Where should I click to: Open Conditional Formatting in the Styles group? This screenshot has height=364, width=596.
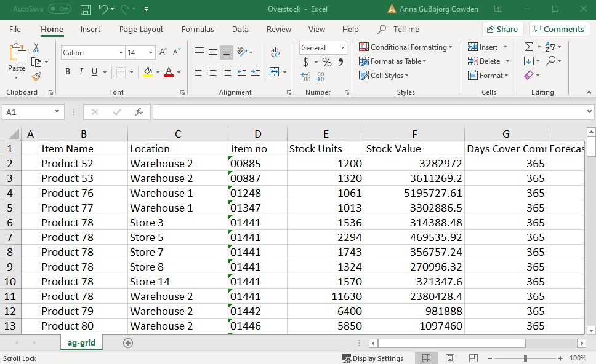[x=406, y=47]
